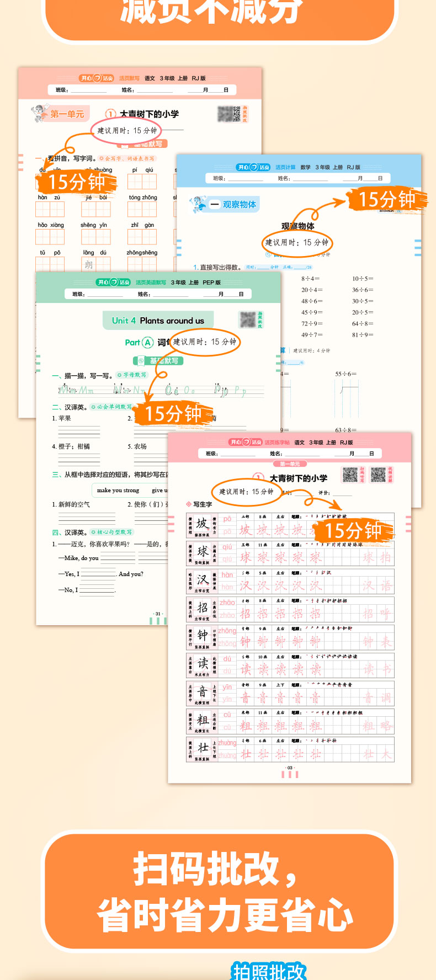The height and width of the screenshot is (980, 436).
Task: Tap the Part A label on the English sheet
Action: (139, 343)
